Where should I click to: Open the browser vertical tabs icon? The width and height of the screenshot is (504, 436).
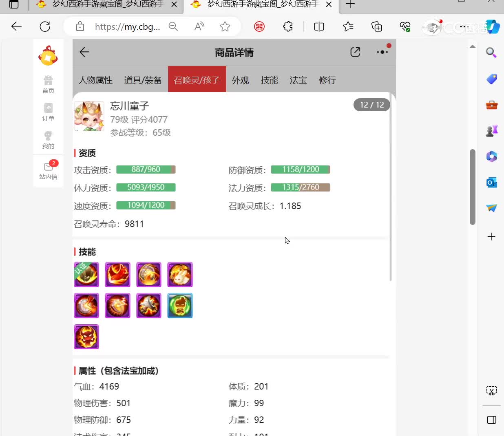coord(14,4)
